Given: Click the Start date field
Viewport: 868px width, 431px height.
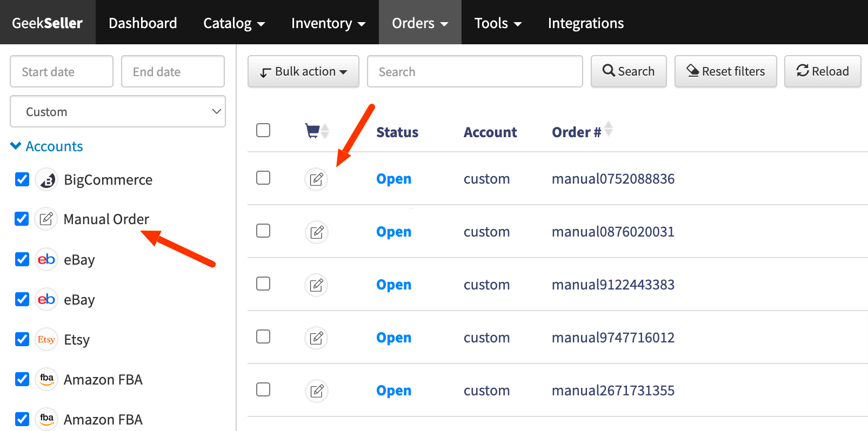Looking at the screenshot, I should coord(62,71).
